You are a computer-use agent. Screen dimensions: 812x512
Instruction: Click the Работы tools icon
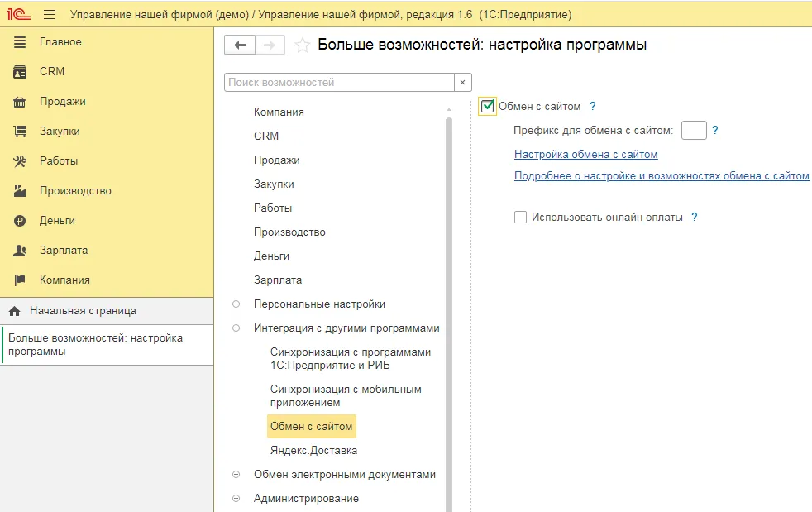pyautogui.click(x=20, y=161)
